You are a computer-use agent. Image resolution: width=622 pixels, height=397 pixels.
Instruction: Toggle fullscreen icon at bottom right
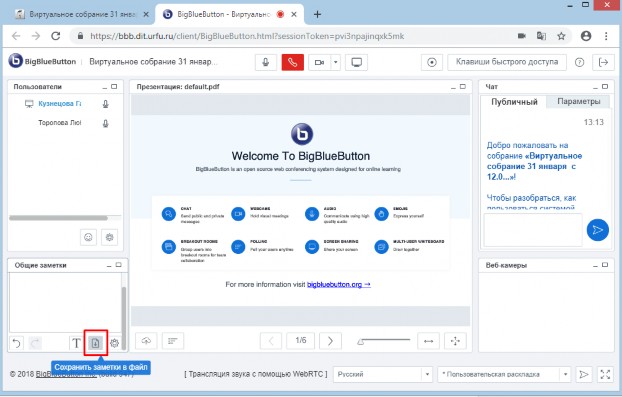pyautogui.click(x=605, y=374)
